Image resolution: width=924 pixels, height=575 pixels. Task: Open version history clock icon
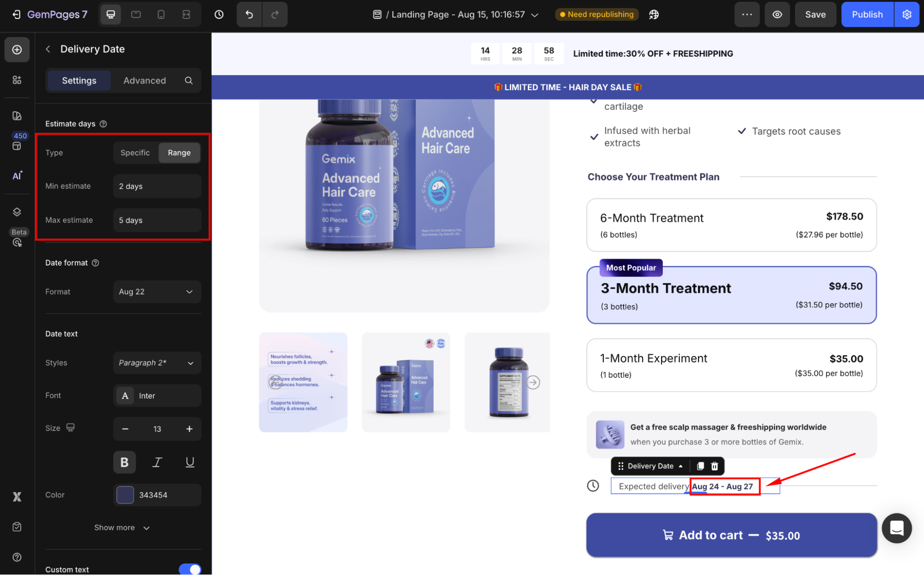point(219,14)
